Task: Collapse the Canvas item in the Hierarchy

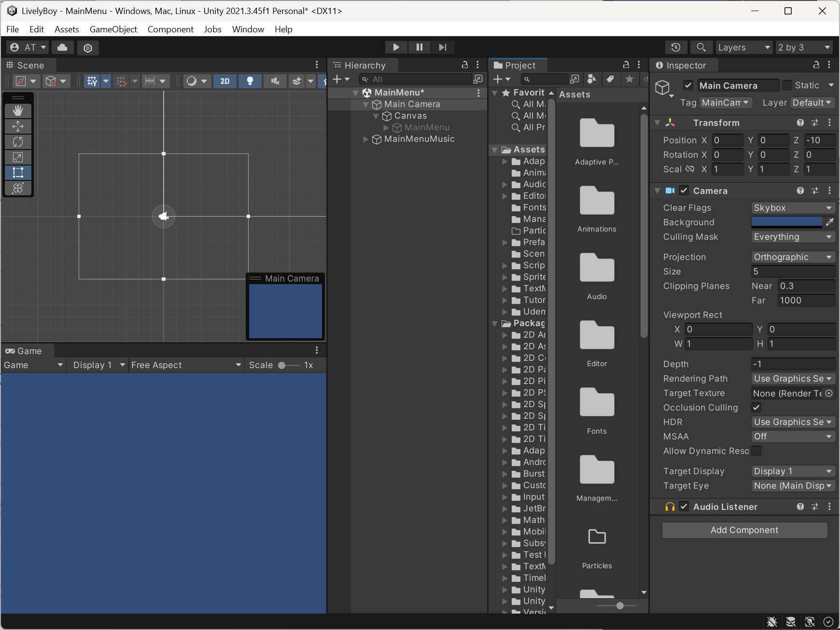Action: [x=376, y=116]
